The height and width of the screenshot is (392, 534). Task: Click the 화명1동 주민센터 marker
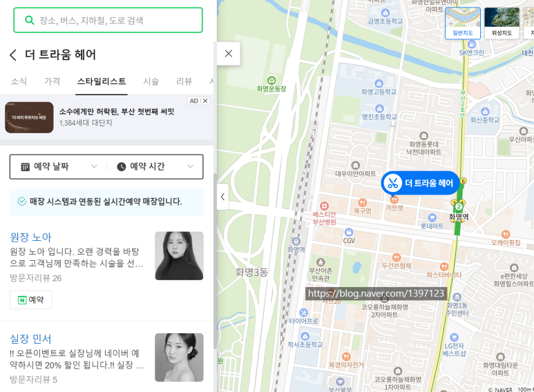tap(457, 297)
